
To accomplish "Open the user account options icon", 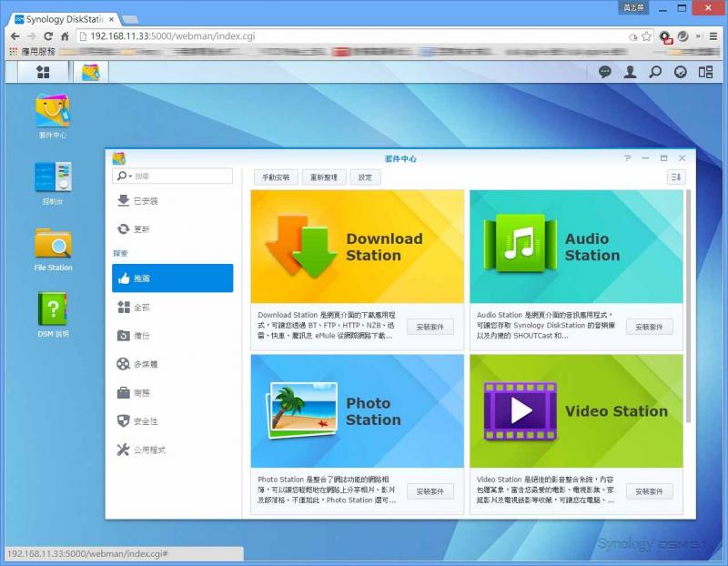I will (x=630, y=72).
